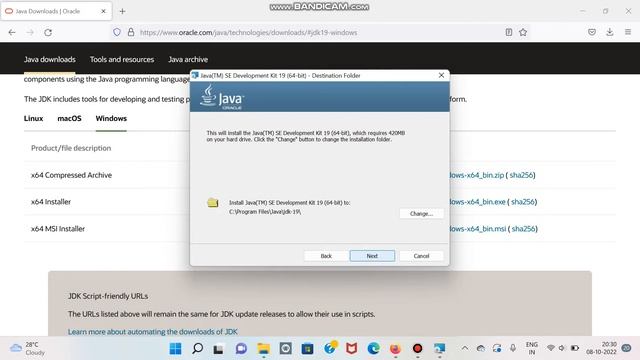
Task: Open Microsoft Edge from taskbar
Action: click(x=373, y=349)
